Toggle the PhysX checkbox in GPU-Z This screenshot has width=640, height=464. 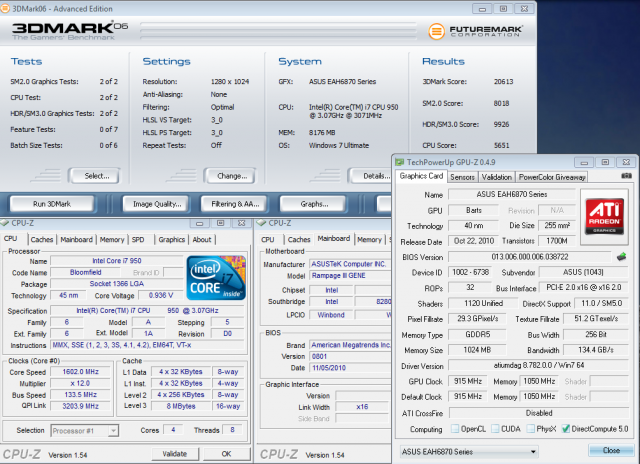pyautogui.click(x=531, y=428)
